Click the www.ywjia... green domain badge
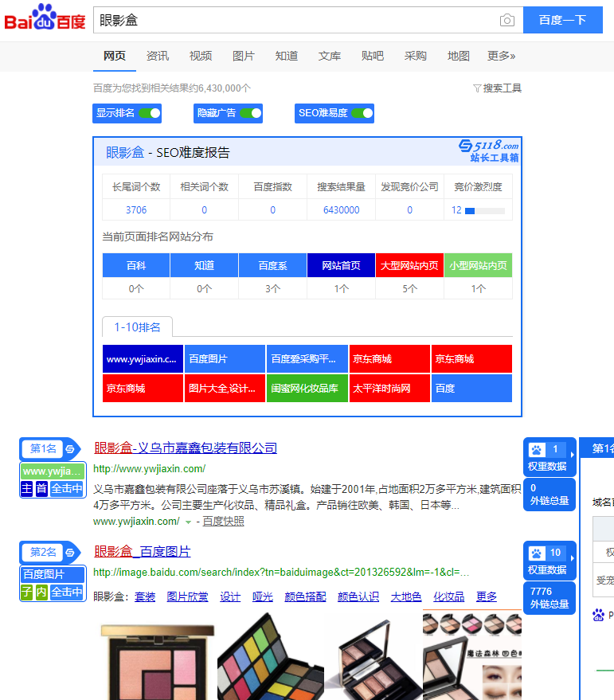 (x=53, y=471)
